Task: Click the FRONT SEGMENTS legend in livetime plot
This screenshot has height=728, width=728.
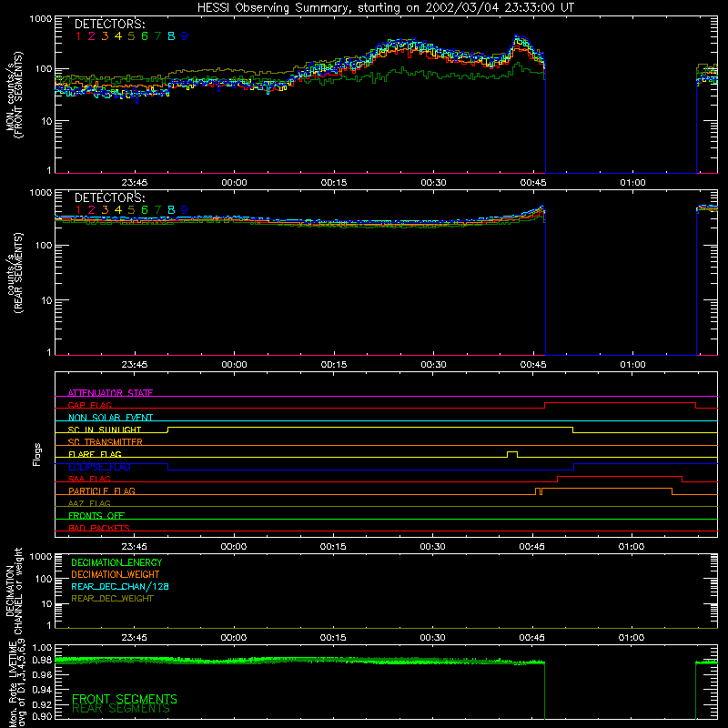Action: coord(125,699)
